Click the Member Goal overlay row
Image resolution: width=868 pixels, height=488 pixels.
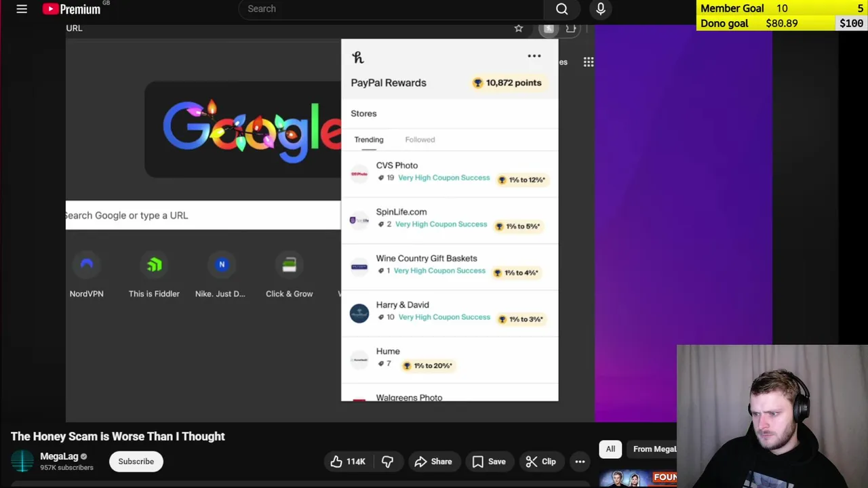782,8
